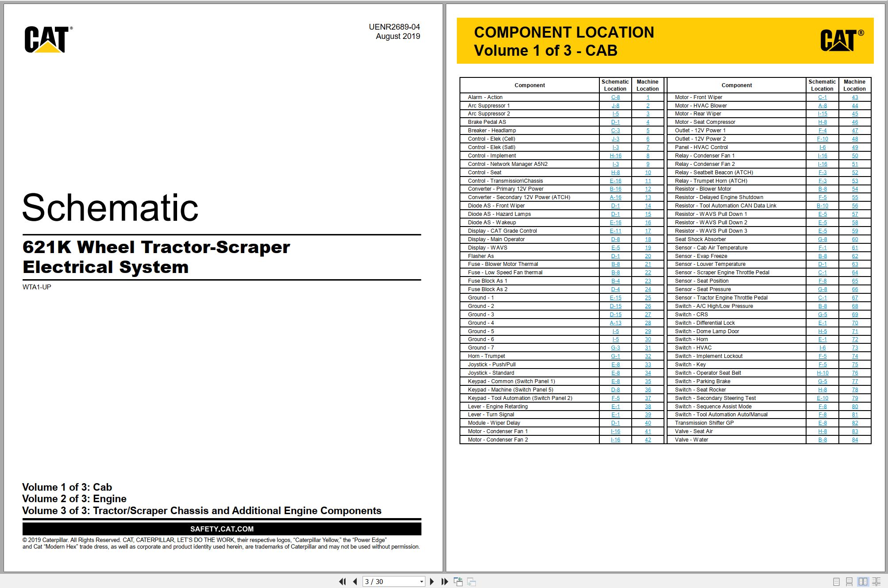The height and width of the screenshot is (588, 888).
Task: Open schematic location D-4 for Fuse Block As 2
Action: [615, 289]
